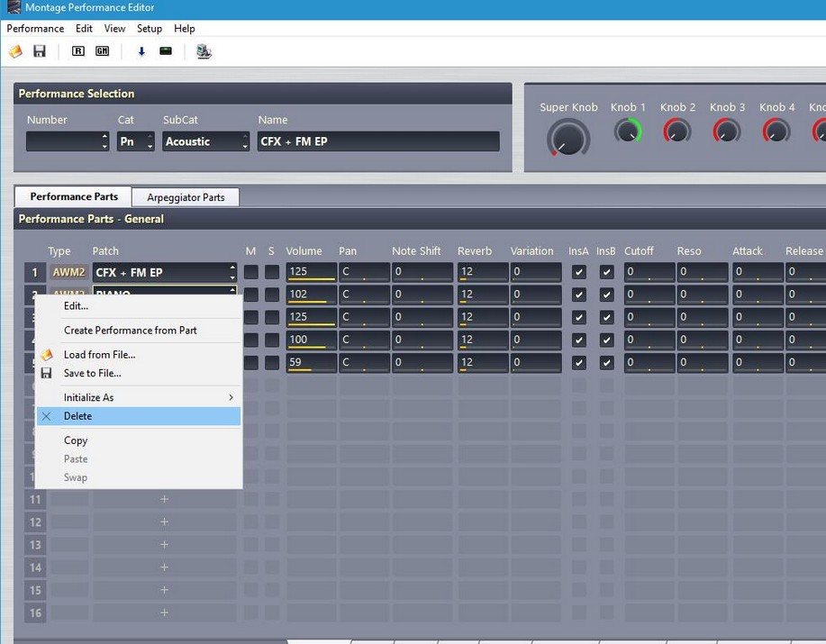Click the Montage Performance Editor app icon

coord(14,7)
